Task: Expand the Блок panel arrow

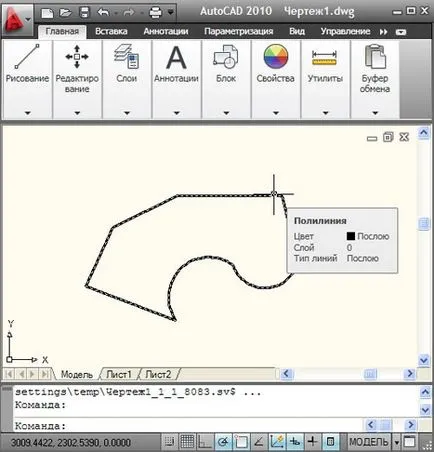Action: [x=226, y=113]
